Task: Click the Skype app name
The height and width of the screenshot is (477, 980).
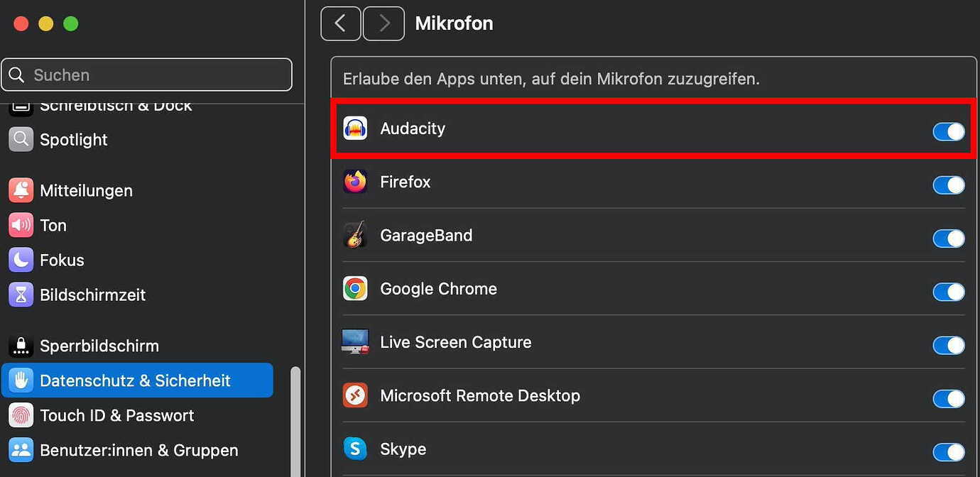Action: point(403,449)
